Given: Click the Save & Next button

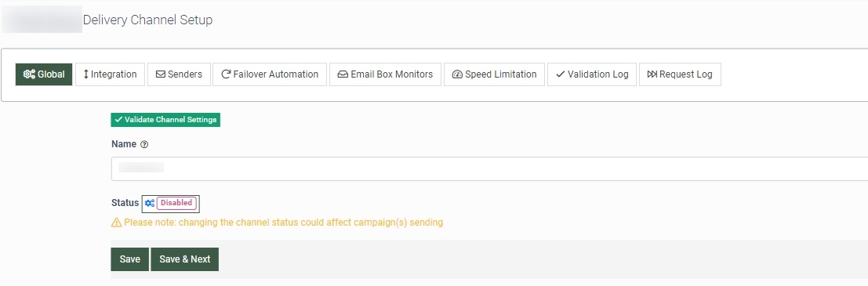Looking at the screenshot, I should pyautogui.click(x=185, y=259).
